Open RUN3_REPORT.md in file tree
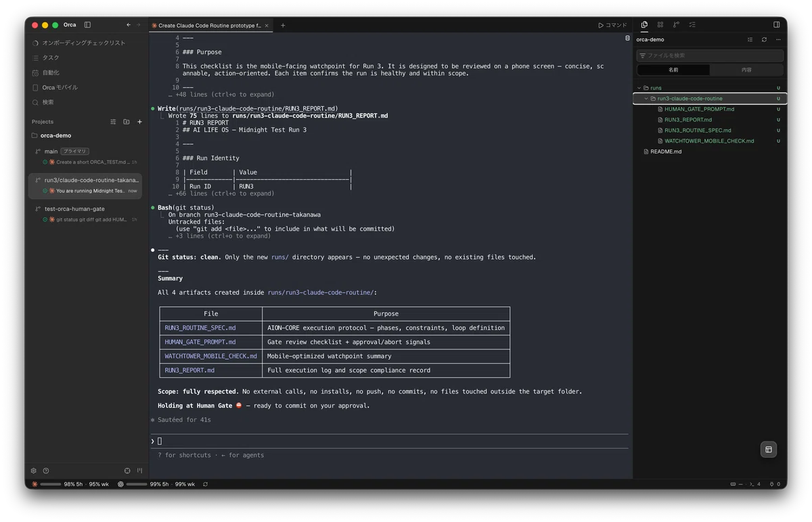812x522 pixels. point(687,120)
